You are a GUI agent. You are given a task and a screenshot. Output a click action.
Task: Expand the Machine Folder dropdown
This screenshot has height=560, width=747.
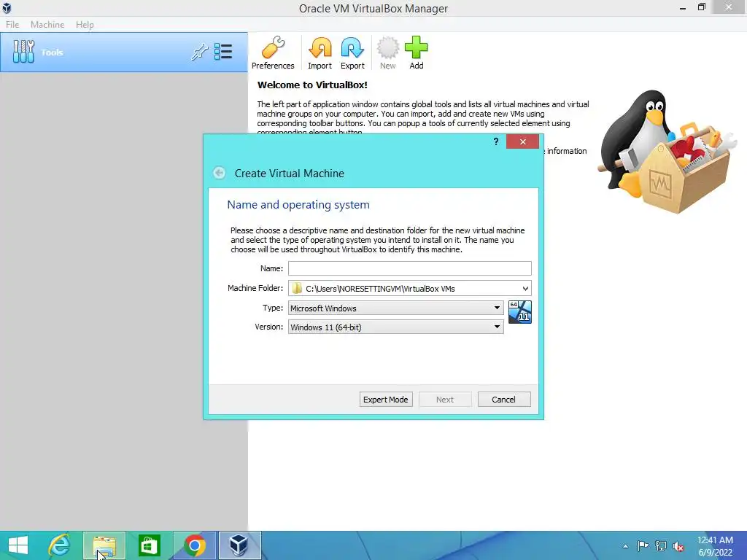click(x=525, y=289)
